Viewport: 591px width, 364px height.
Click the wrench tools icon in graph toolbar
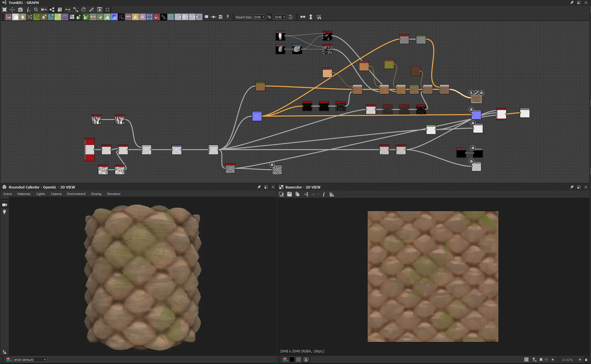(91, 10)
